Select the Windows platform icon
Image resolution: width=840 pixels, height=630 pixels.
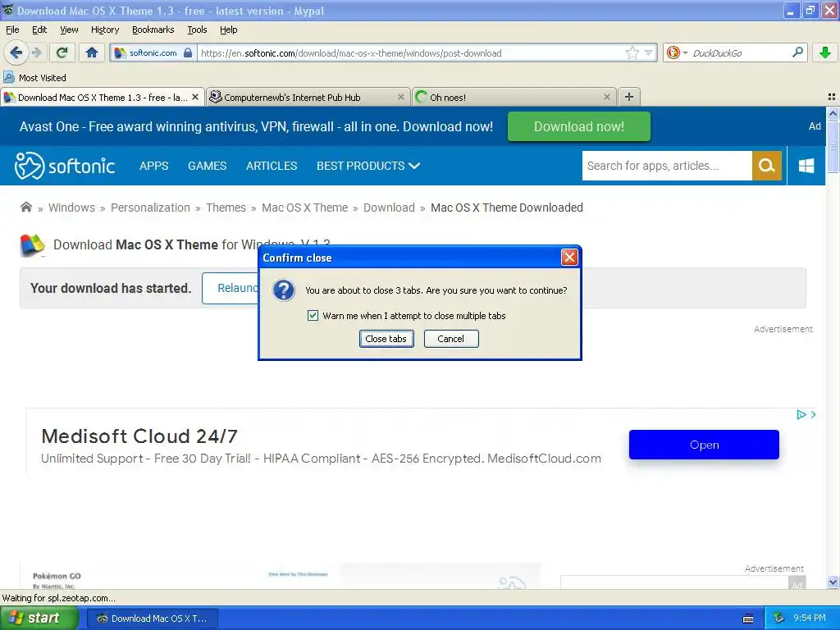tap(806, 166)
